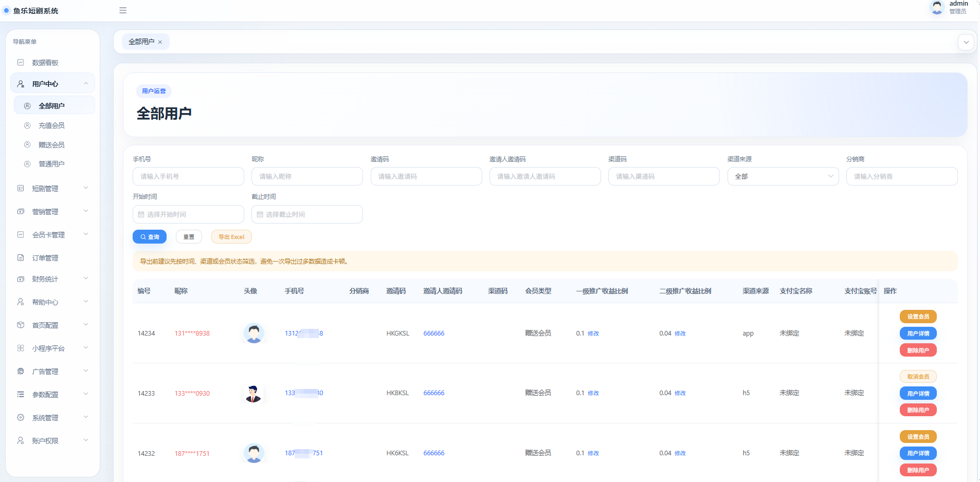Open the tabs dropdown chevron at right
Screen dimensions: 980x482
tap(966, 42)
